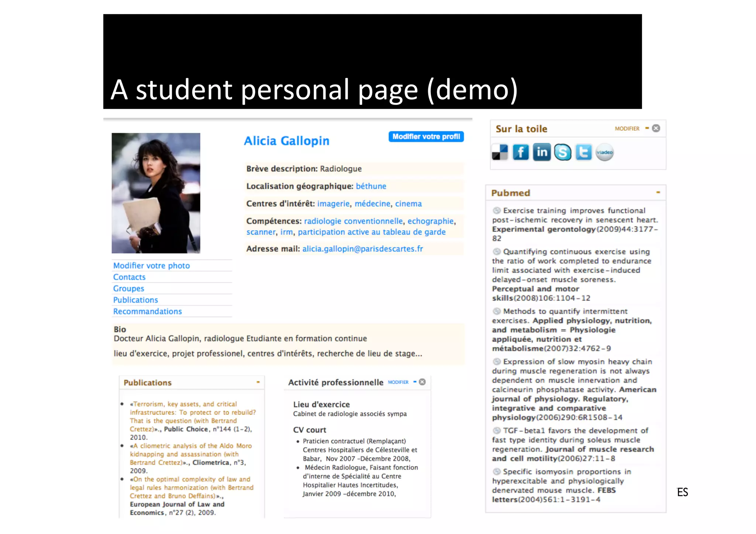Open the Skype icon in Sur la toile
Viewport: 756px width, 534px height.
coord(563,152)
